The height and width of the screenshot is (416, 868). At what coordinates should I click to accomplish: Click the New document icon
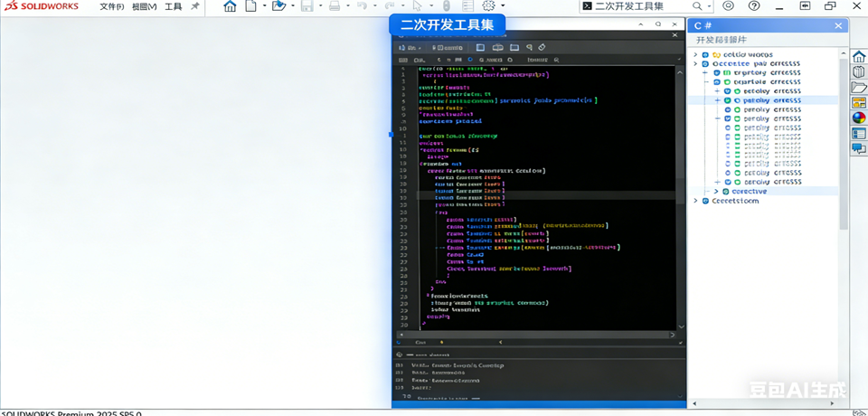251,6
